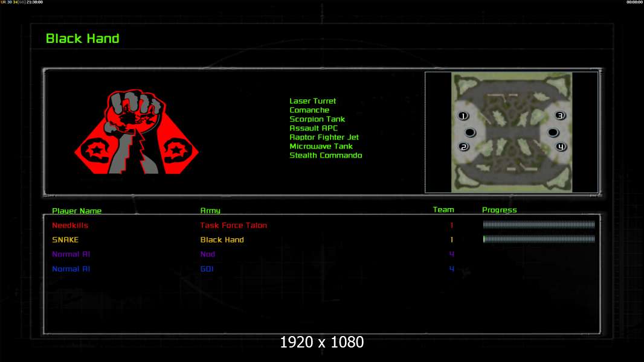The width and height of the screenshot is (644, 362).
Task: Click the Progress column header
Action: pyautogui.click(x=500, y=210)
